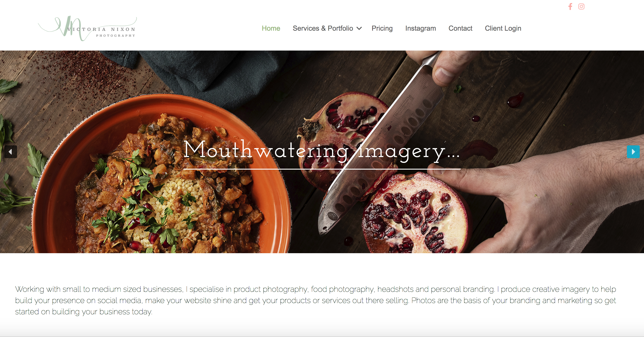Click the Mouthwatering imagery headline
The width and height of the screenshot is (644, 337).
322,150
